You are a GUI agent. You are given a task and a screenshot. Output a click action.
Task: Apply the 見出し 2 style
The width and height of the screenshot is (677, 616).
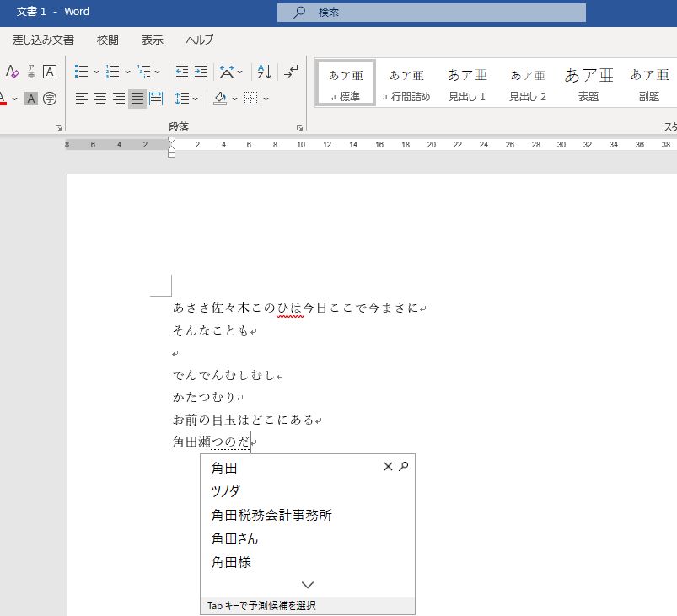pyautogui.click(x=528, y=83)
